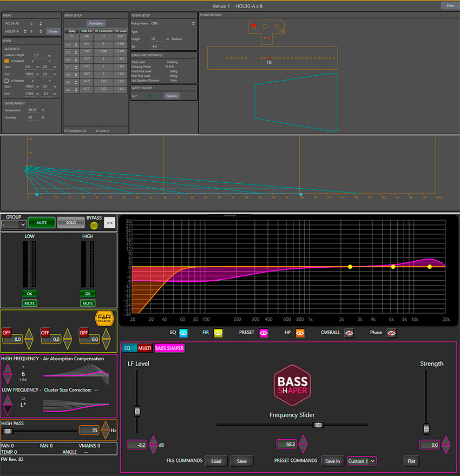Adjust the 1.7 splay angle stepper
The width and height of the screenshot is (460, 476).
click(76, 45)
